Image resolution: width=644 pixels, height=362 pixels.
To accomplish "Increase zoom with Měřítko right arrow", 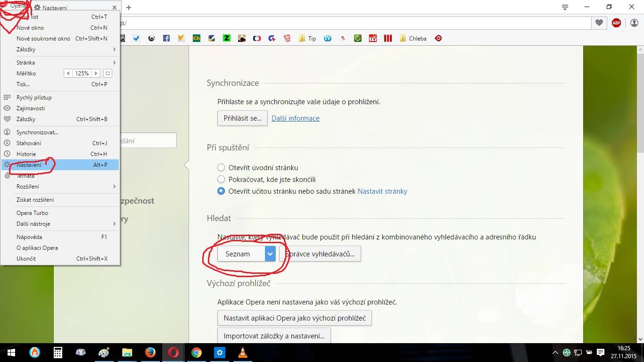I will [x=96, y=74].
